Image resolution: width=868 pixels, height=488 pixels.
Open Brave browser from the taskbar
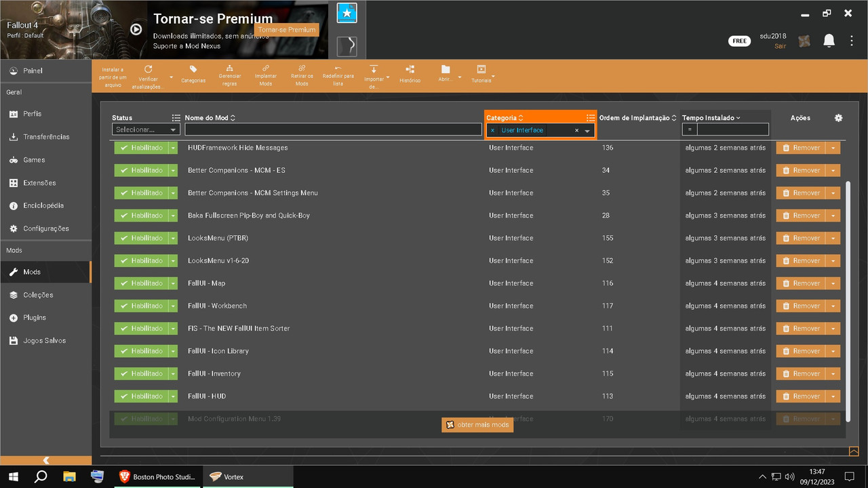pos(159,476)
